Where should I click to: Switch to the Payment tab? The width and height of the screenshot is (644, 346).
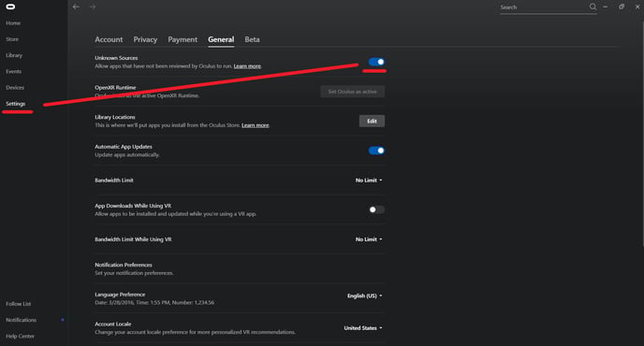[x=183, y=39]
